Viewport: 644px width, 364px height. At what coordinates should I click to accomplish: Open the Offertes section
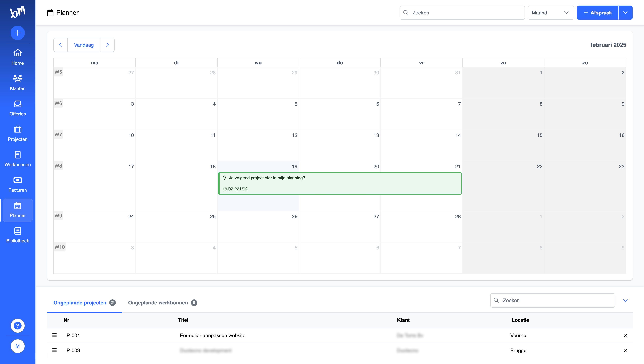pos(18,108)
